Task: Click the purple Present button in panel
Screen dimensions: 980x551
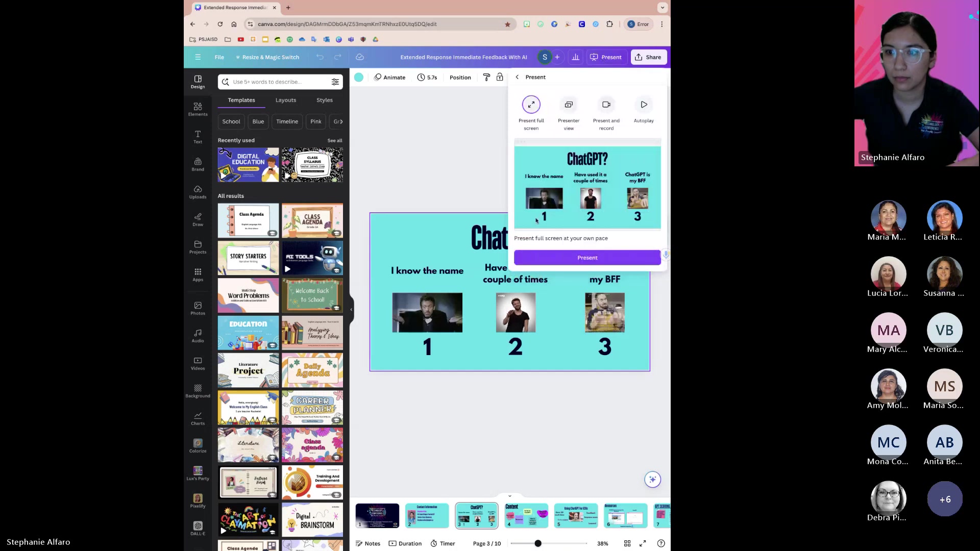Action: [587, 258]
